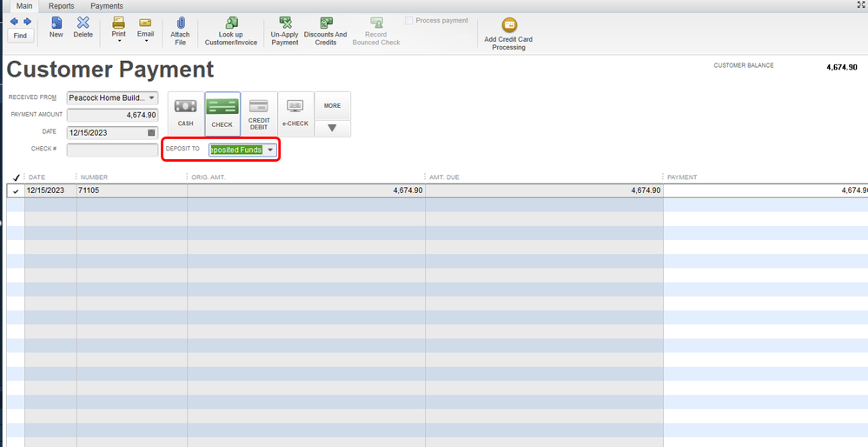Open Discounts And Credits
The image size is (868, 447).
point(326,30)
